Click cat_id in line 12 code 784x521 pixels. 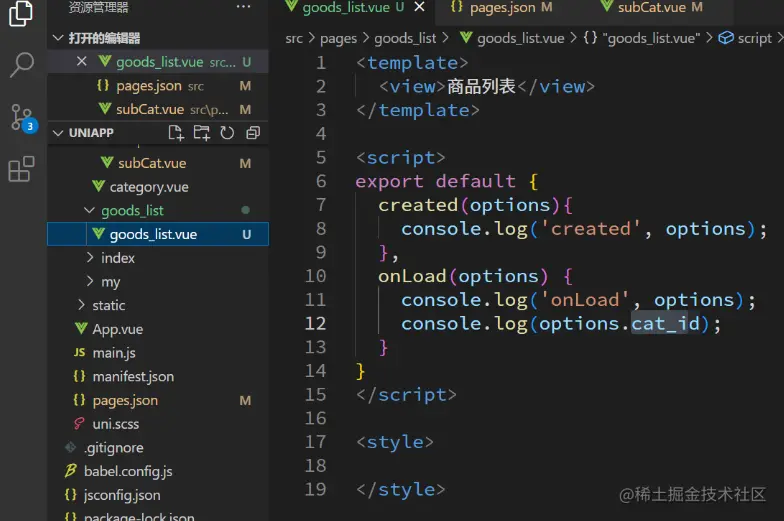point(666,324)
